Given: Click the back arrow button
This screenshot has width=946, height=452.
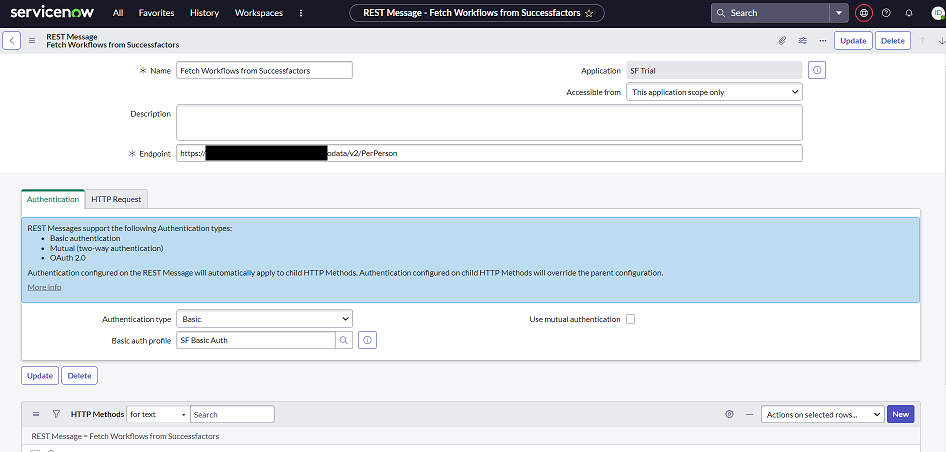Looking at the screenshot, I should tap(12, 41).
